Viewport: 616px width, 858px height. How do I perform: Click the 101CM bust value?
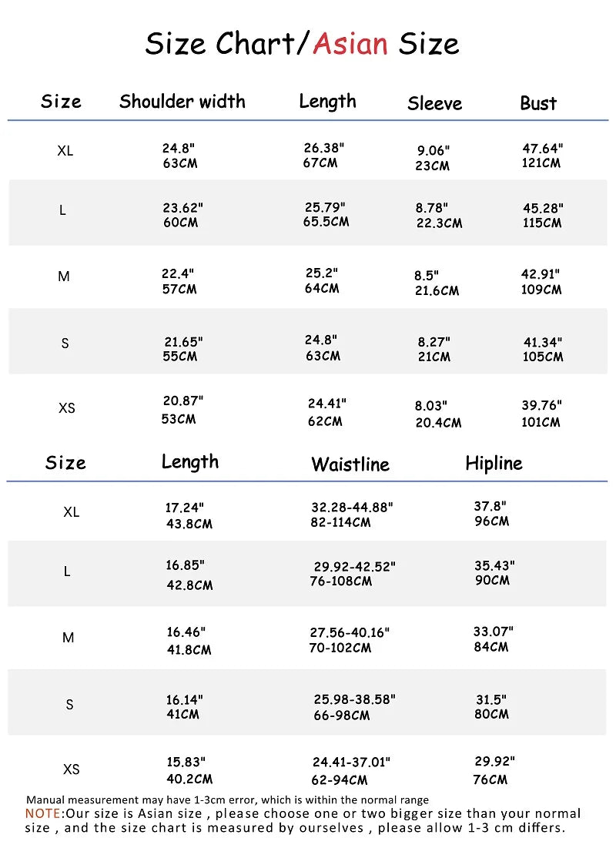[541, 422]
